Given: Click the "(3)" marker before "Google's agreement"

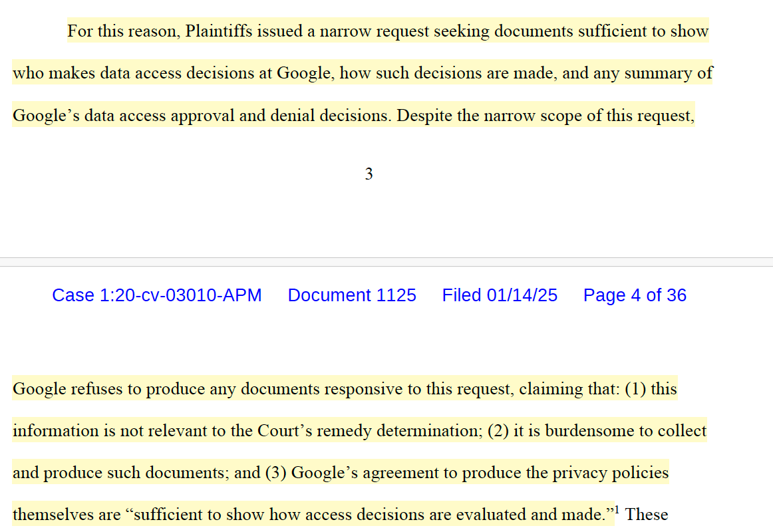Looking at the screenshot, I should point(275,473).
